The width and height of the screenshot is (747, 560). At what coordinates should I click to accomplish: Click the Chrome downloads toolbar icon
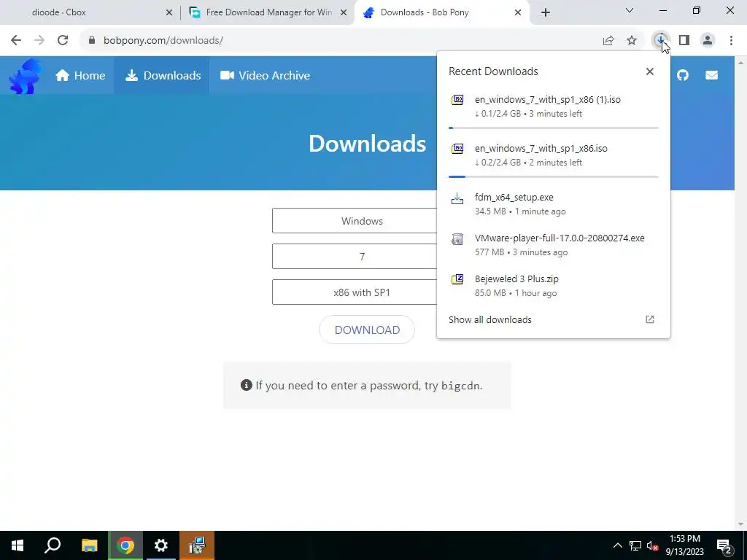click(x=660, y=41)
